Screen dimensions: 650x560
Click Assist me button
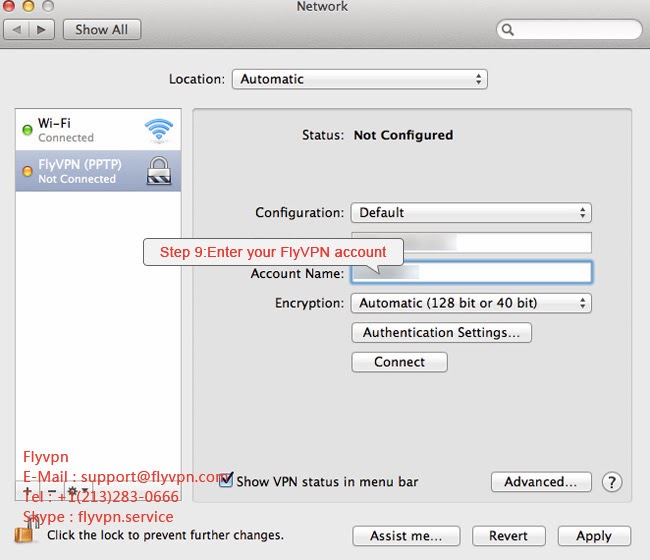tap(406, 536)
